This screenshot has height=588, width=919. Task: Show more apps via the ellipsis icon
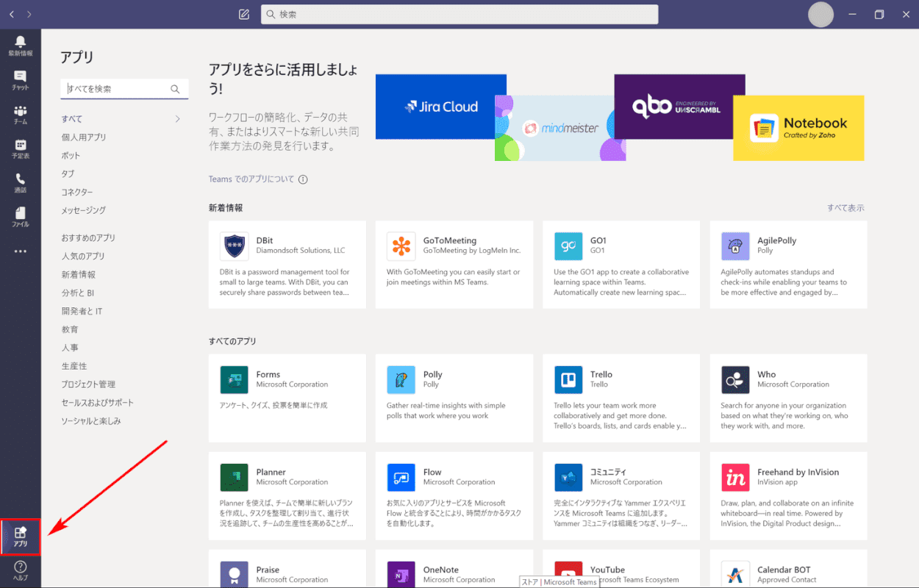coord(20,251)
